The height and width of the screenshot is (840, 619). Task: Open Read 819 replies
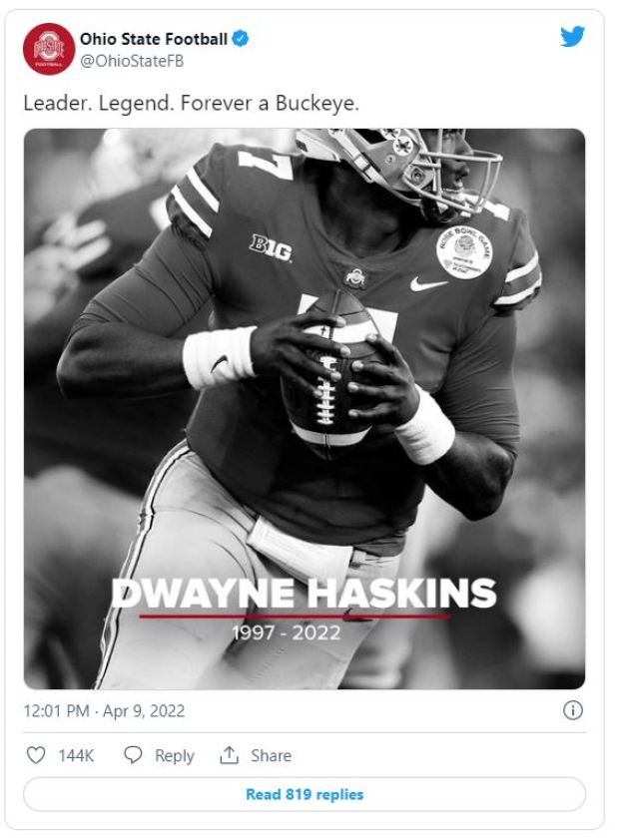(305, 794)
